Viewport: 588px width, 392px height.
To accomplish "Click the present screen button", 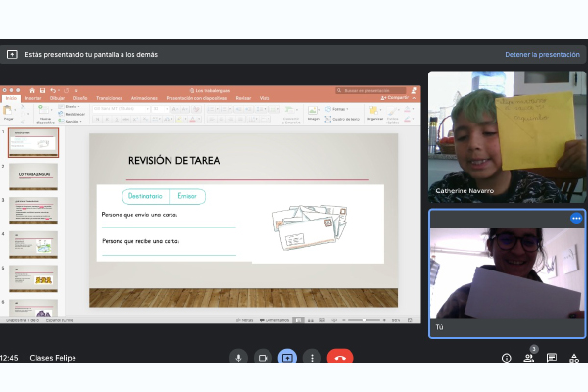I will coord(287,358).
